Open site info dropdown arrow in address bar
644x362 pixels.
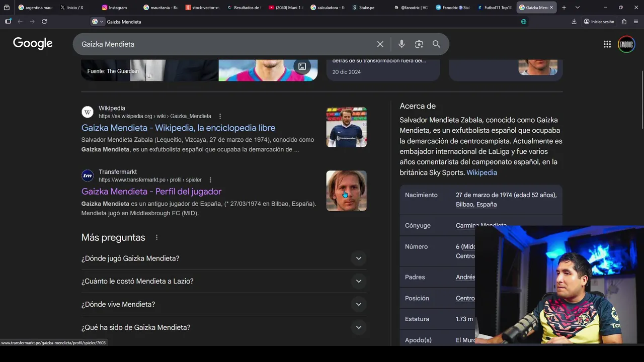tap(102, 22)
